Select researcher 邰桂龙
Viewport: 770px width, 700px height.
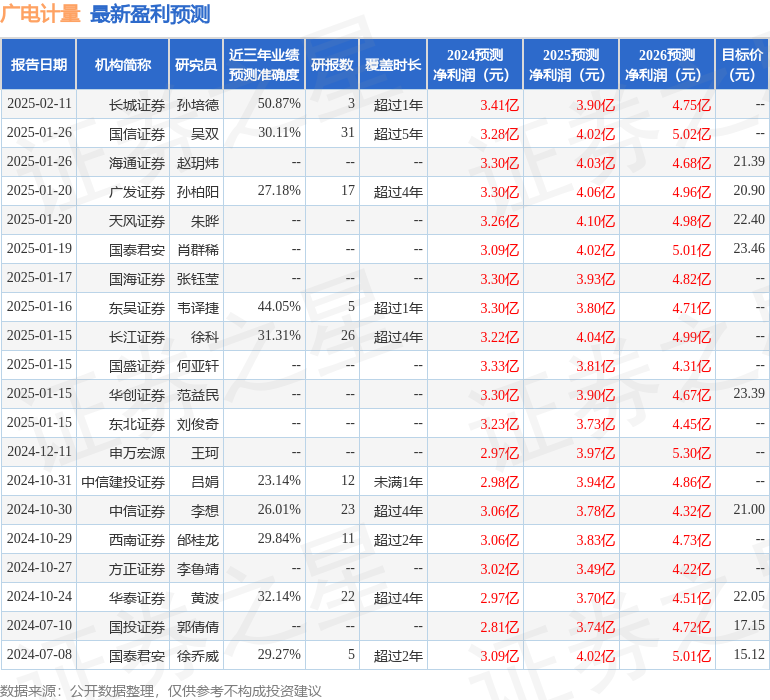[198, 539]
